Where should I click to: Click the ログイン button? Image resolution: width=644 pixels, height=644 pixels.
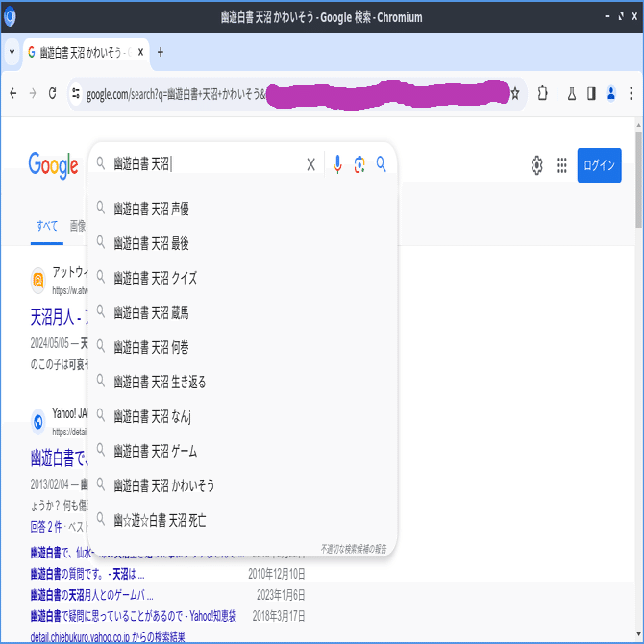(x=599, y=165)
